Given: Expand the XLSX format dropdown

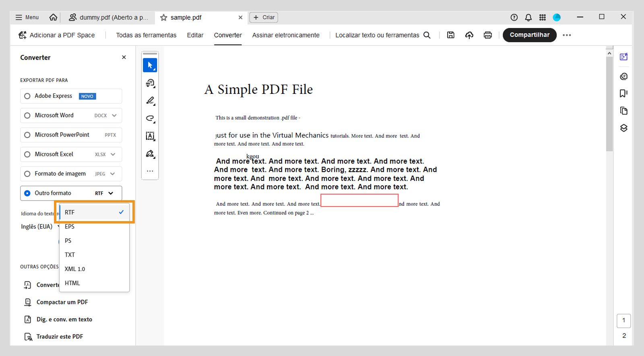Looking at the screenshot, I should click(113, 154).
